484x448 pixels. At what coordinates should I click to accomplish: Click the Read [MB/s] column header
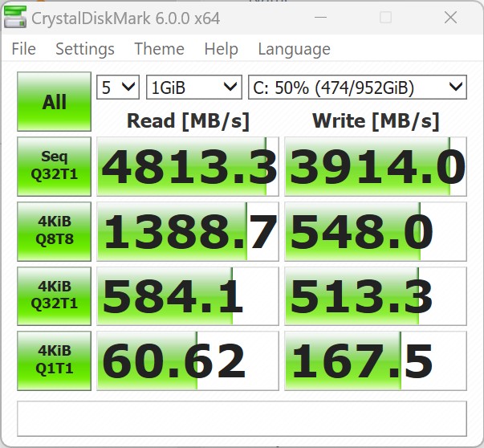point(188,121)
